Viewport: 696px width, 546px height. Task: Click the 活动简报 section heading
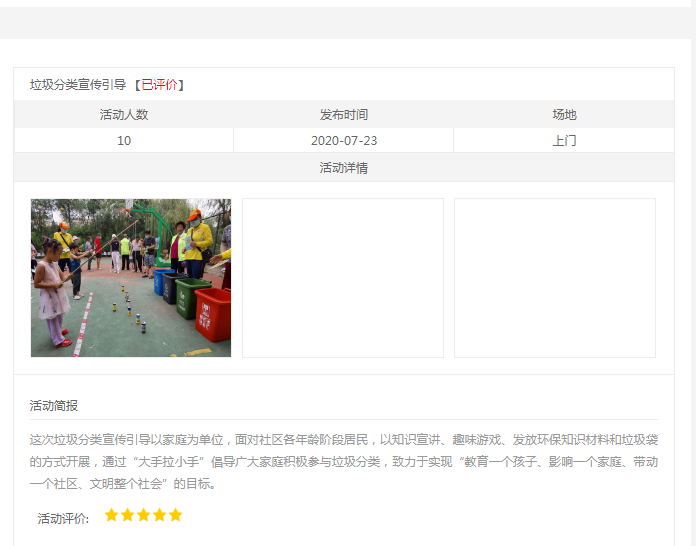(54, 406)
